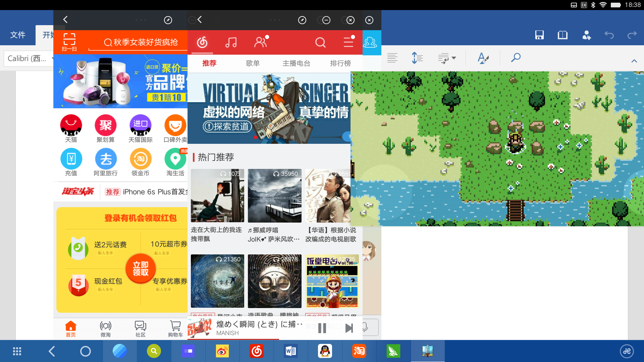Open the 文件 File menu in Word

(18, 35)
